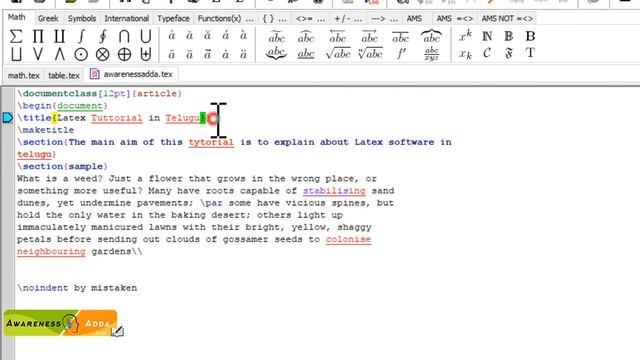
Task: Insert derivative f′ template
Action: 401,53
